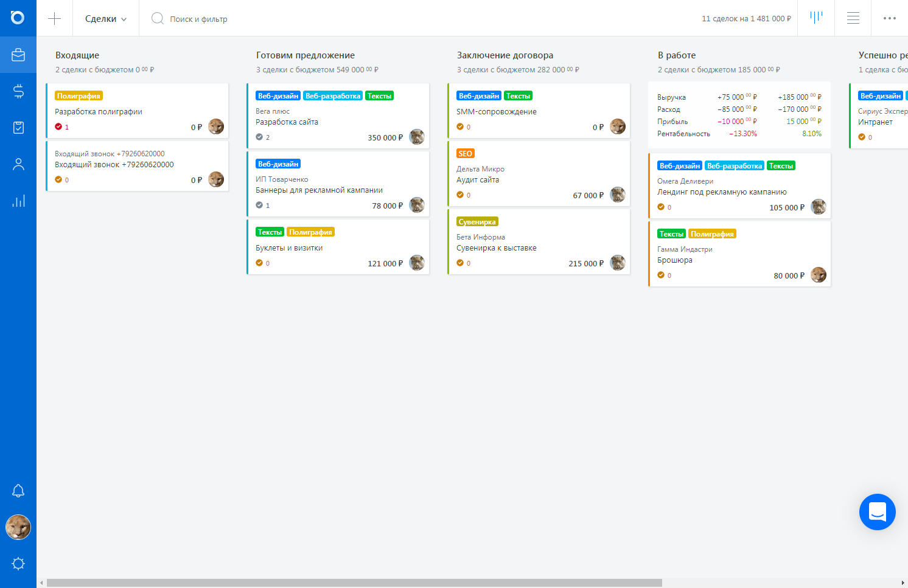This screenshot has height=588, width=908.
Task: Click task counter on Буклеты и визитки card
Action: tap(262, 263)
